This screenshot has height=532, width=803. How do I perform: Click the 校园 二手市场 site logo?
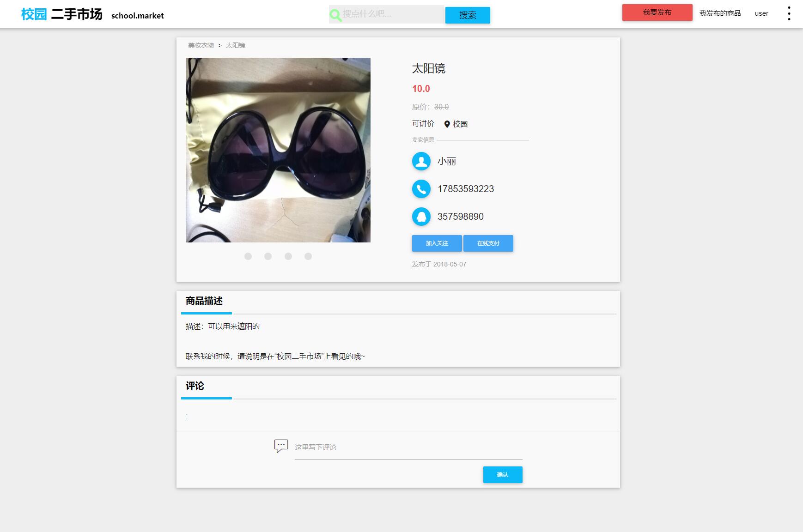tap(60, 14)
